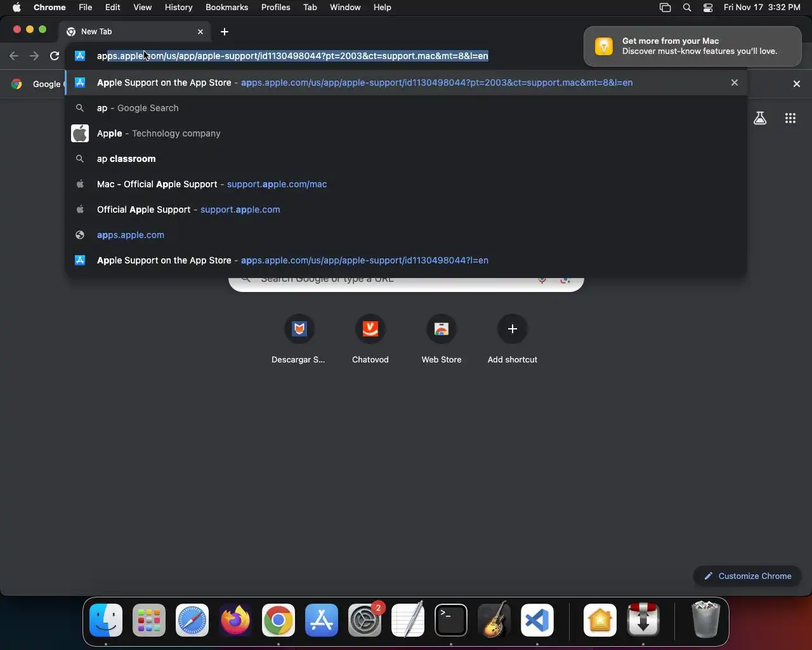Launch Visual Studio Code from the Dock
The width and height of the screenshot is (812, 650).
point(537,620)
